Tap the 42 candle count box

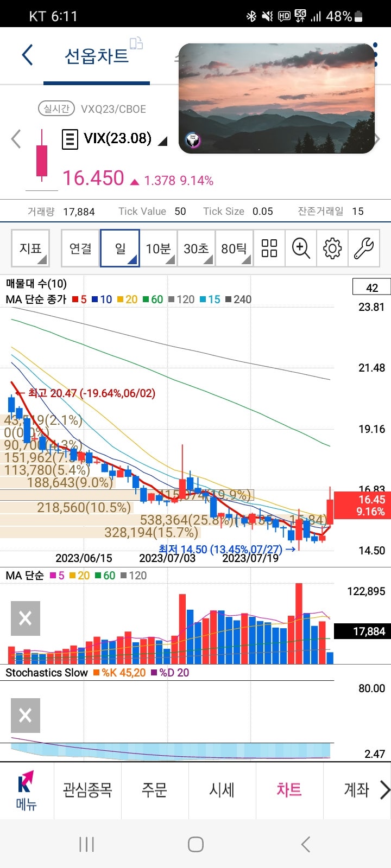(x=372, y=288)
